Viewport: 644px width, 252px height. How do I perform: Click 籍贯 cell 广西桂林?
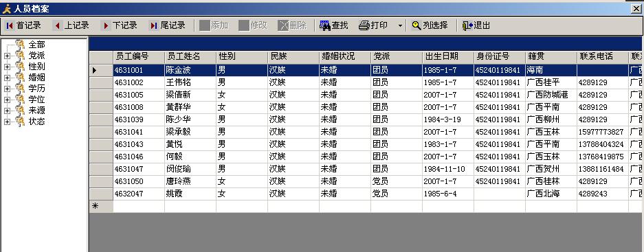[x=551, y=181]
